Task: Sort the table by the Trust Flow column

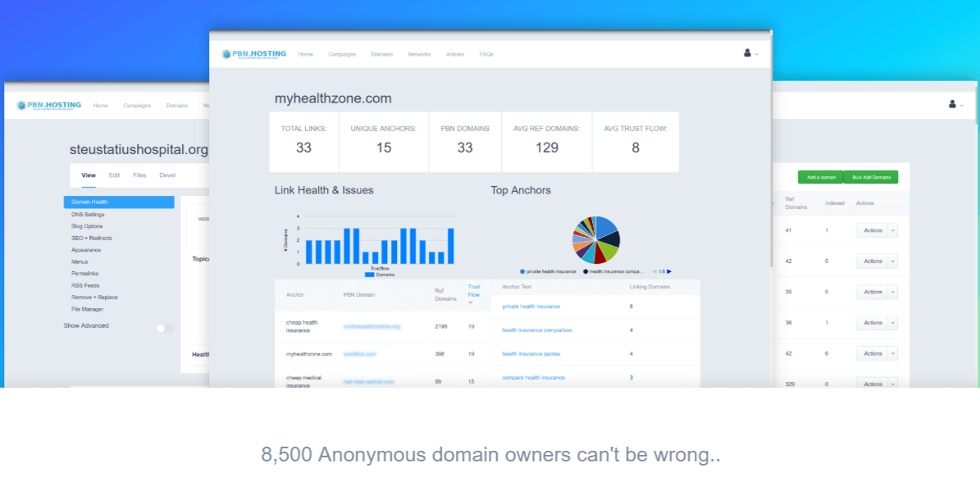Action: tap(473, 290)
